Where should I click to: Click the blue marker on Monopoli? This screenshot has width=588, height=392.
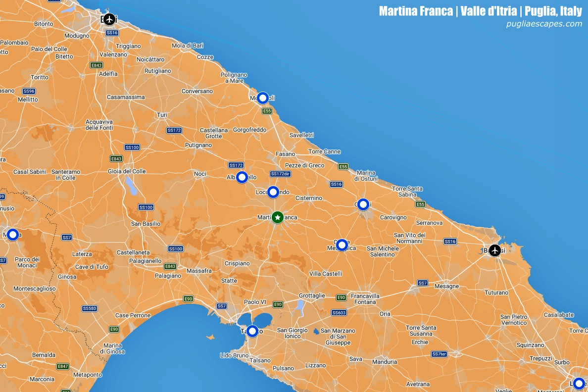[x=262, y=98]
